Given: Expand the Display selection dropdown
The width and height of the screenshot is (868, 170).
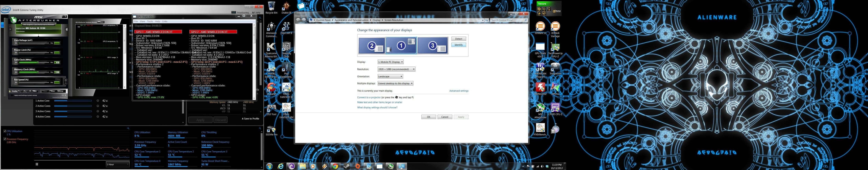Looking at the screenshot, I should [x=391, y=62].
